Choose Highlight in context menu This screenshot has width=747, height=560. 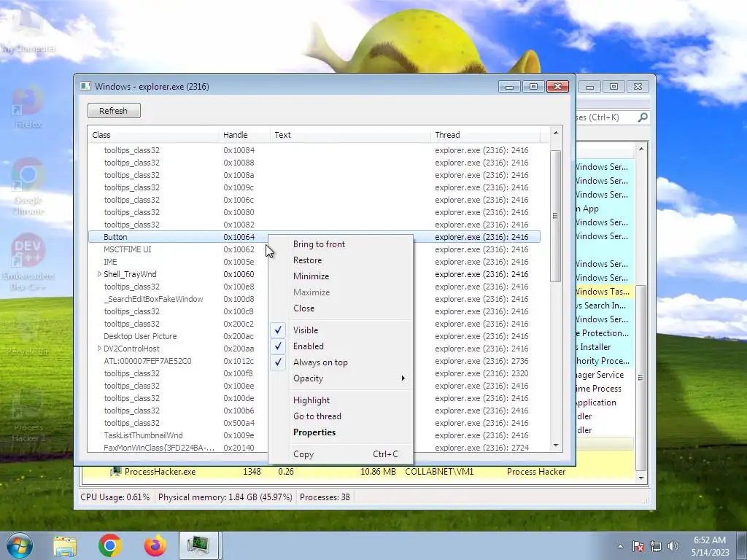341,400
